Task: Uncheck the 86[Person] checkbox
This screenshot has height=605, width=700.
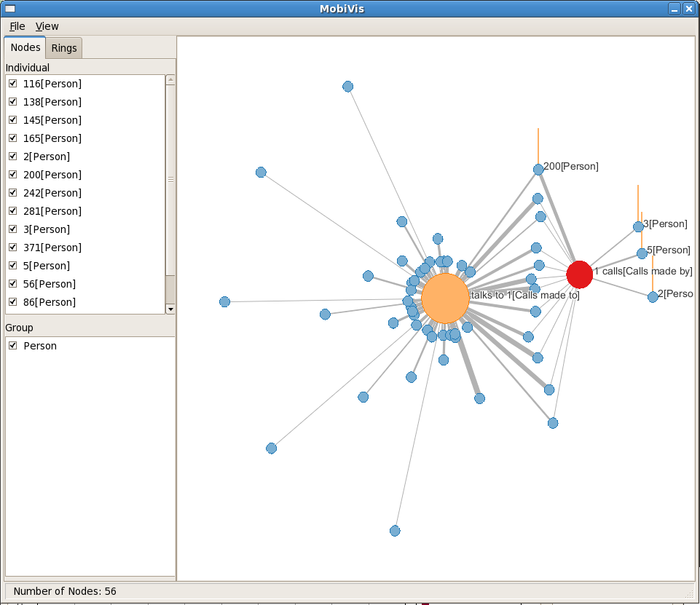Action: (13, 301)
